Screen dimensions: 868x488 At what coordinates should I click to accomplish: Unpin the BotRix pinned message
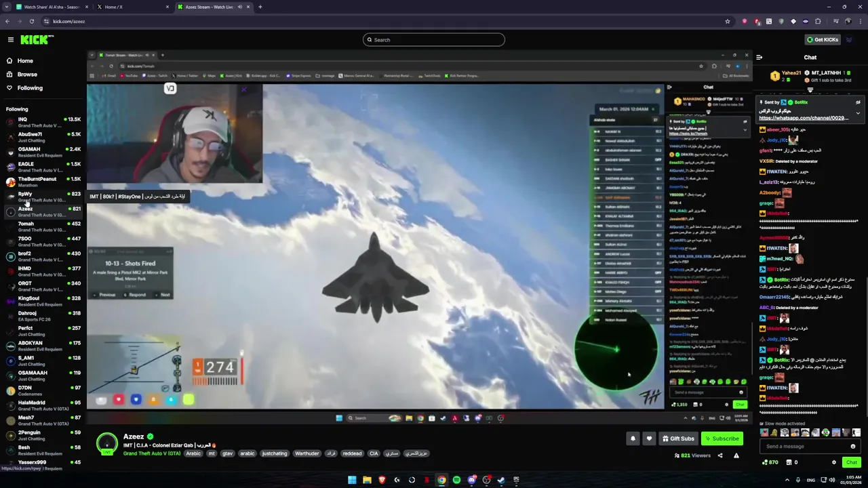point(858,102)
